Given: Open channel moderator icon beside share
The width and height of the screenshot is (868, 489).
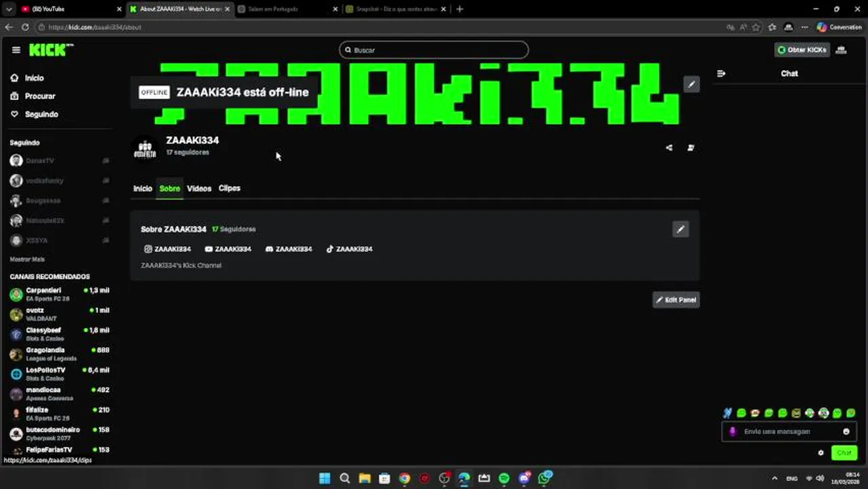Looking at the screenshot, I should click(x=691, y=147).
